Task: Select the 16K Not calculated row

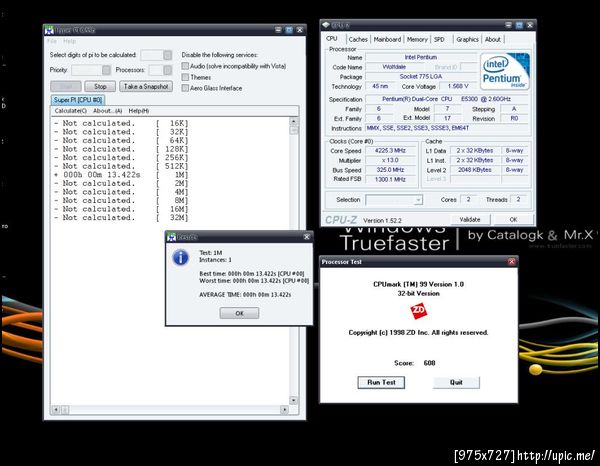Action: (x=121, y=123)
